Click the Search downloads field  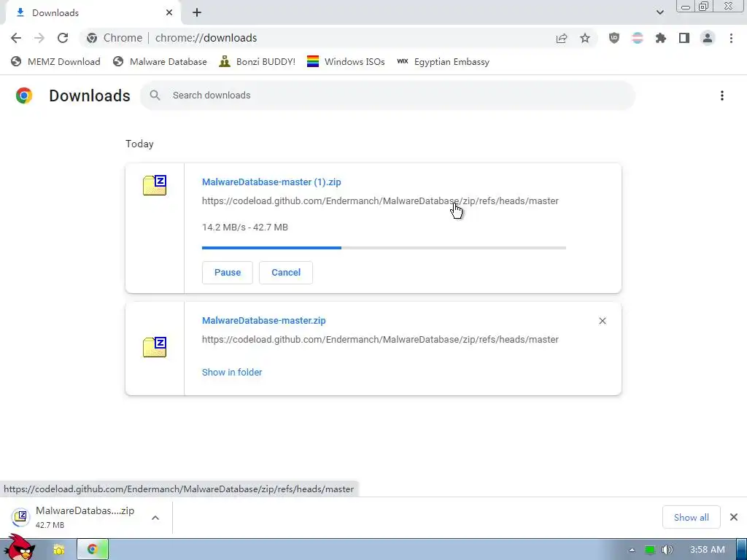coord(388,96)
